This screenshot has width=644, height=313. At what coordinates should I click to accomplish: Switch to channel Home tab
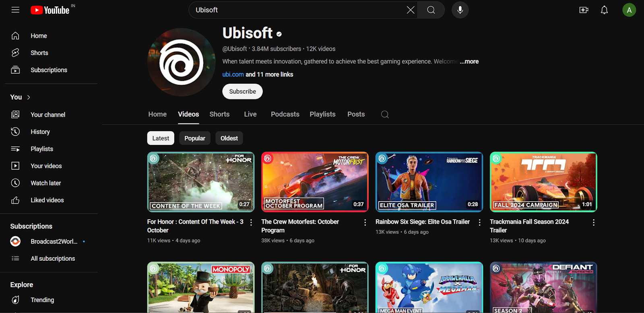point(157,114)
